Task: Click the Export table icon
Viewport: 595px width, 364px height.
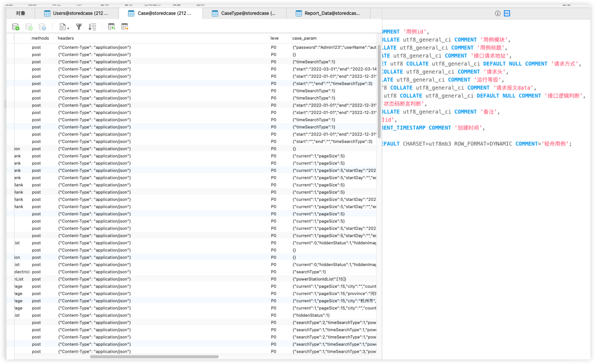Action: (x=125, y=26)
